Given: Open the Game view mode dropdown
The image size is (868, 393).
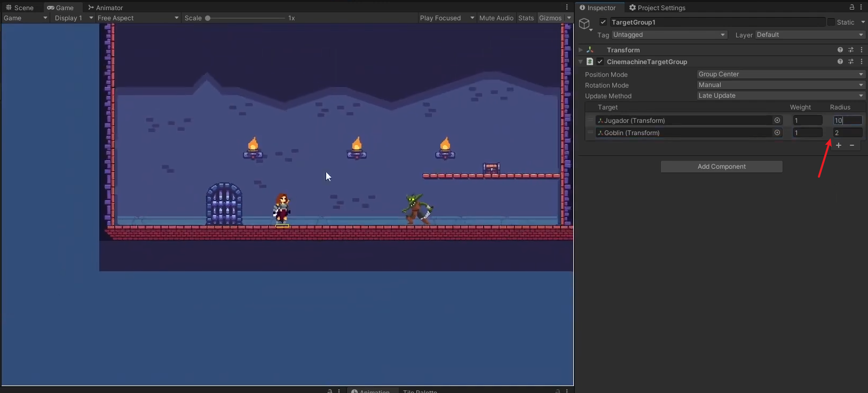Looking at the screenshot, I should 25,18.
